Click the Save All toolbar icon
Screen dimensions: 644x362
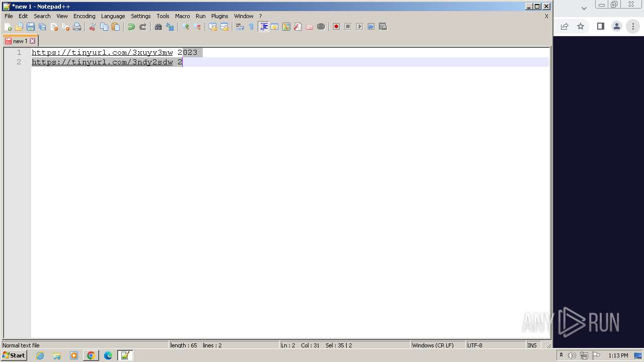coord(42,27)
